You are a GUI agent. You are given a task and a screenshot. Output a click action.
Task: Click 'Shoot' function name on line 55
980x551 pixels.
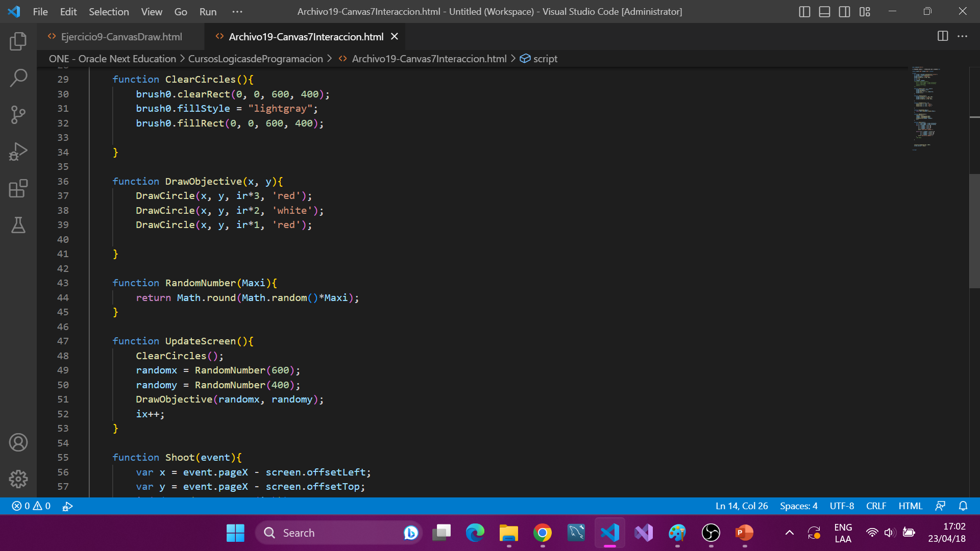tap(180, 457)
